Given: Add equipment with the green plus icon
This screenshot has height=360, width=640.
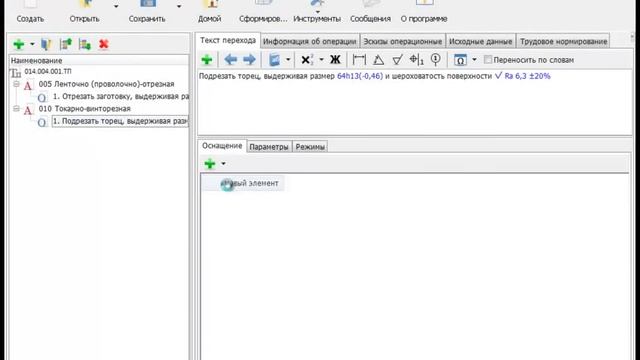Looking at the screenshot, I should (x=210, y=164).
